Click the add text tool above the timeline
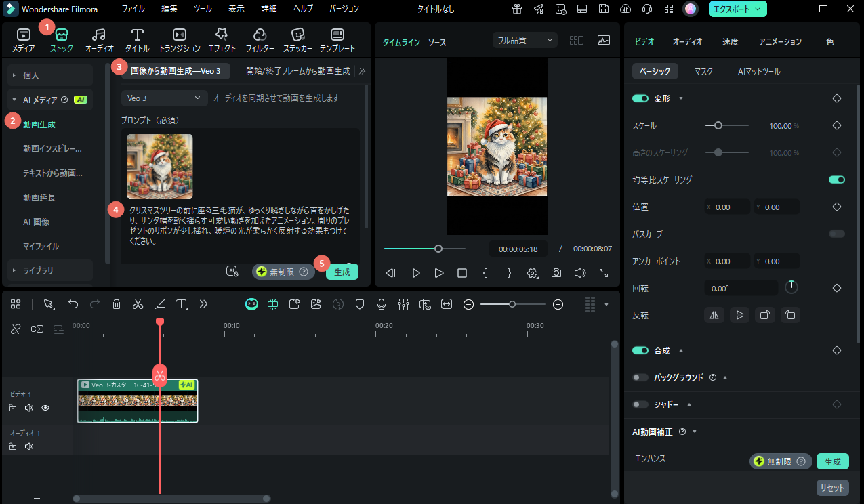 click(182, 303)
